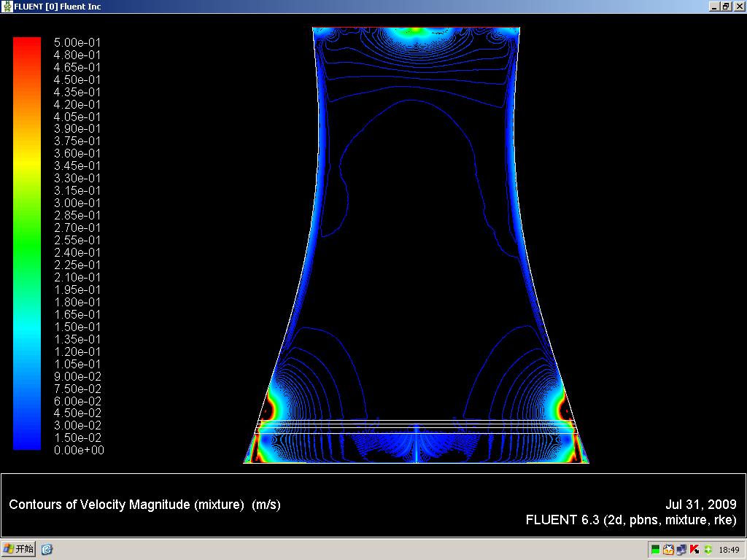Click the Jul 31, 2009 date label

coord(700,505)
